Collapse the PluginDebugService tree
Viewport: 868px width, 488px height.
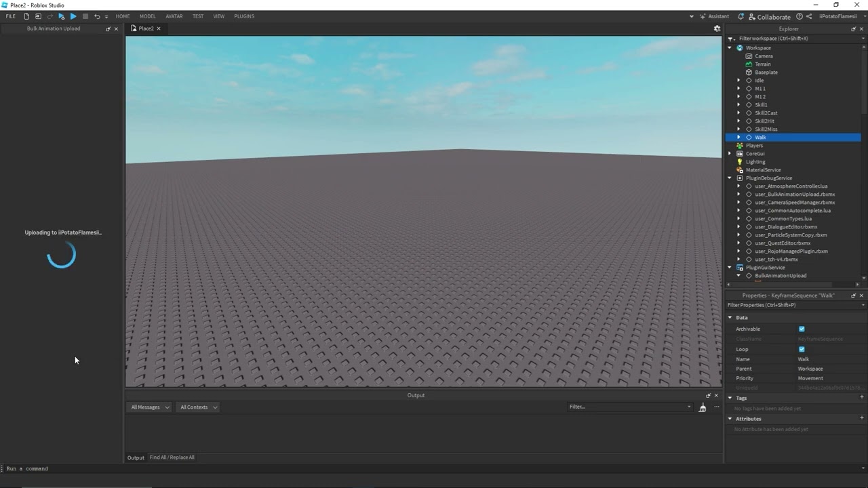coord(730,178)
